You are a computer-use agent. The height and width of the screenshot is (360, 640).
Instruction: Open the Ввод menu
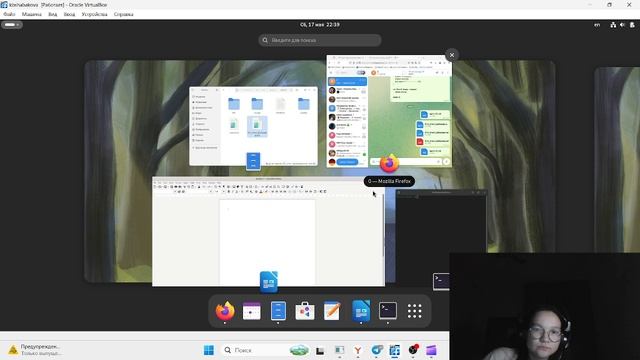click(x=69, y=14)
